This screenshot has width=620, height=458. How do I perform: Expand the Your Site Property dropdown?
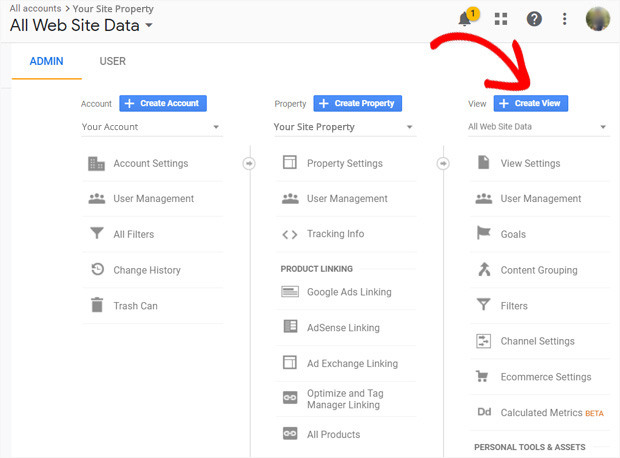(344, 127)
